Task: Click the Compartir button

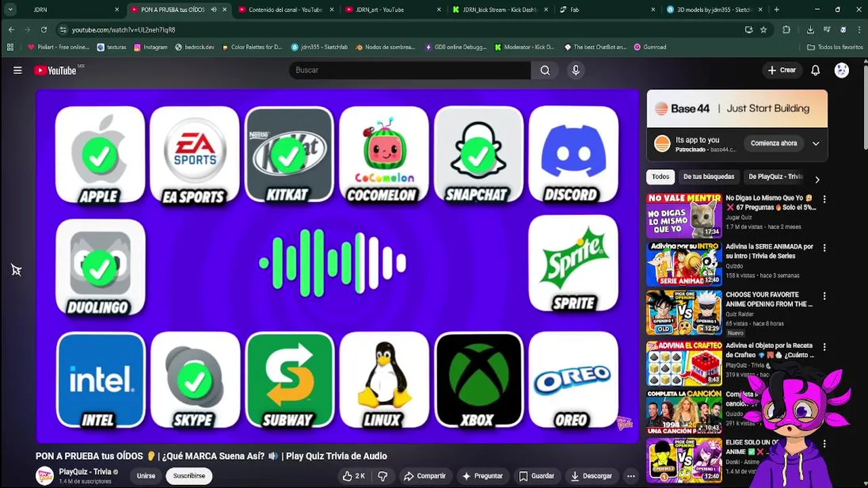Action: (425, 476)
